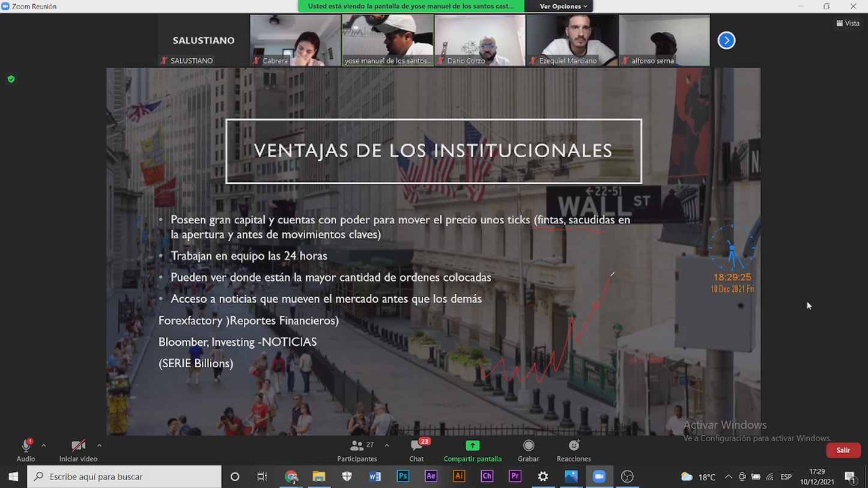Expand the video options arrow
The width and height of the screenshot is (868, 488).
pyautogui.click(x=99, y=445)
